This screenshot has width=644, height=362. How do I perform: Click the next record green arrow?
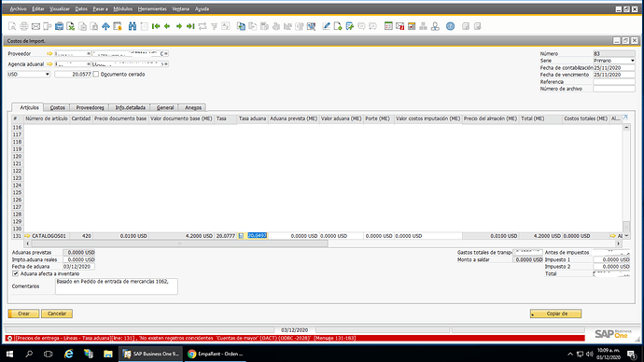(179, 26)
